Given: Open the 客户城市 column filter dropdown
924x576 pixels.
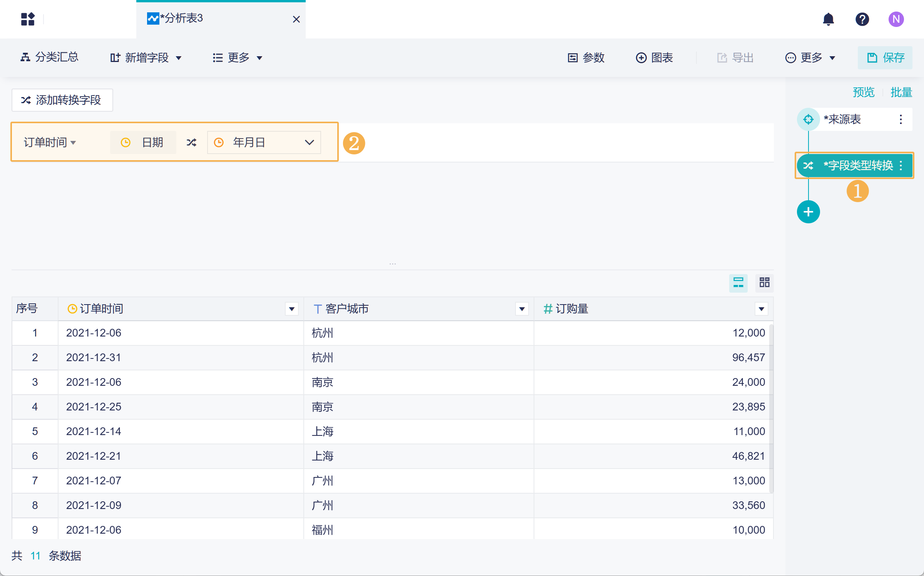Looking at the screenshot, I should point(522,309).
